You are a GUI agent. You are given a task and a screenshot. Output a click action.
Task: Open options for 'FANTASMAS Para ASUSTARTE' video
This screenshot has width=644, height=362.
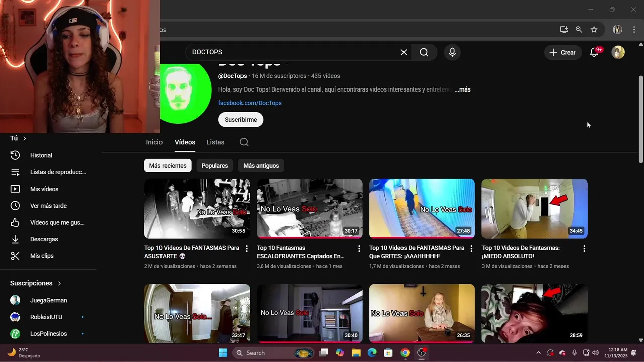point(247,249)
